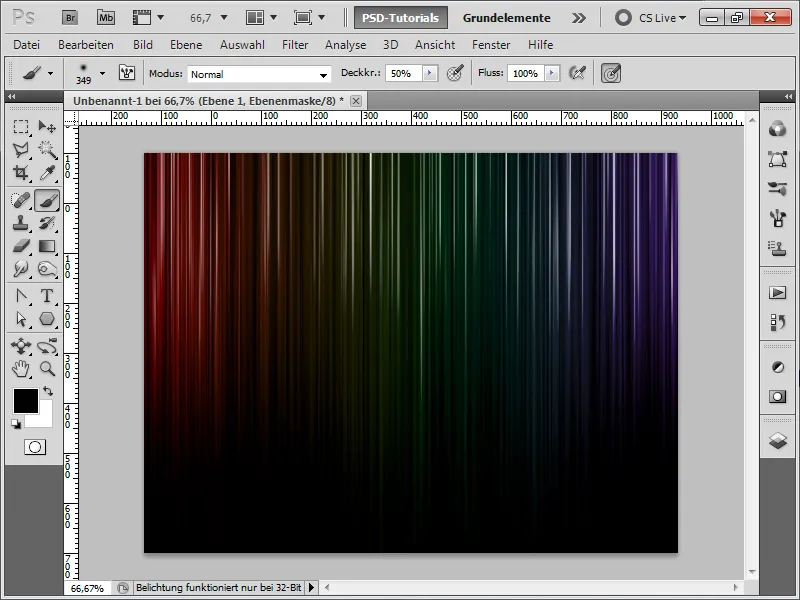This screenshot has height=600, width=800.
Task: Select the Eyedropper tool
Action: tap(47, 172)
